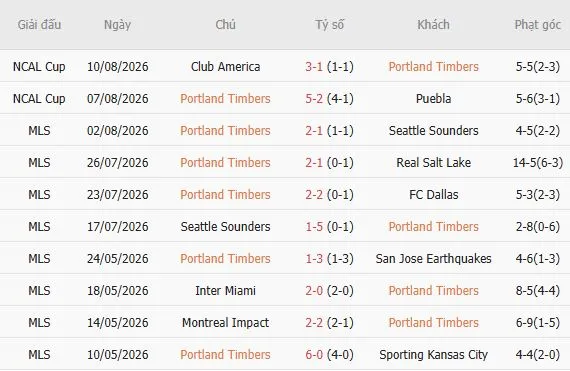
Task: Click the 10/08/2026 date cell
Action: pyautogui.click(x=117, y=66)
